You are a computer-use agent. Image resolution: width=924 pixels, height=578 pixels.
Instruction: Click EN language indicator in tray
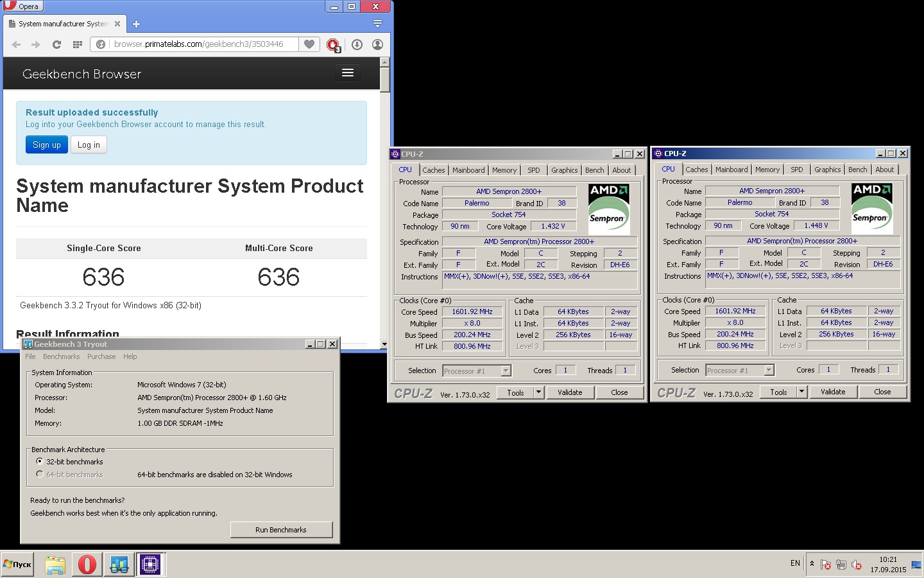pyautogui.click(x=795, y=563)
